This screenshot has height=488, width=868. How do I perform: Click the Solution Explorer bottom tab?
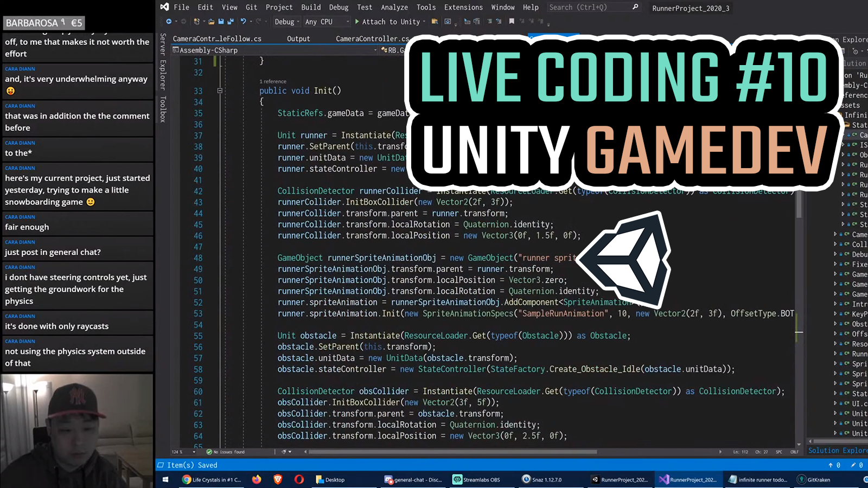tap(838, 451)
